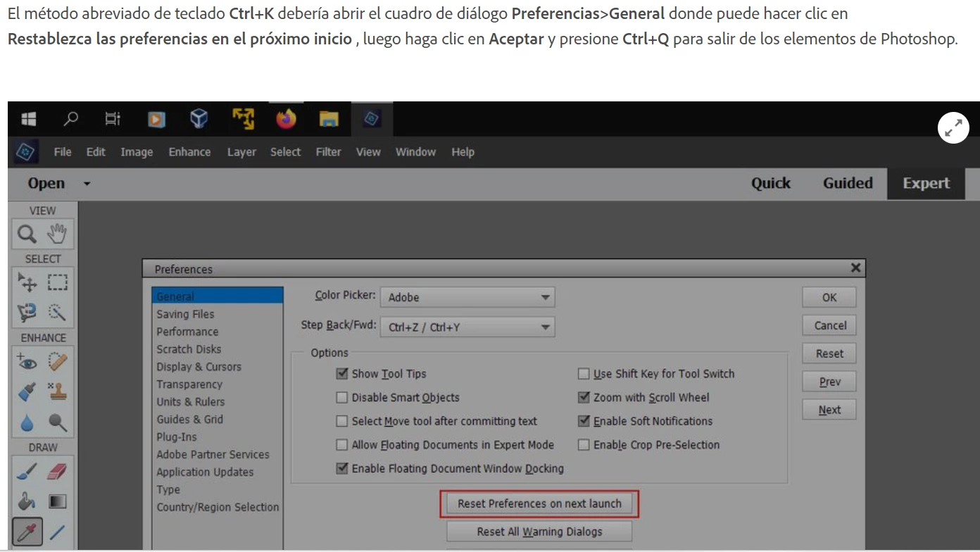This screenshot has width=980, height=552.
Task: Click the Prev button
Action: [829, 382]
